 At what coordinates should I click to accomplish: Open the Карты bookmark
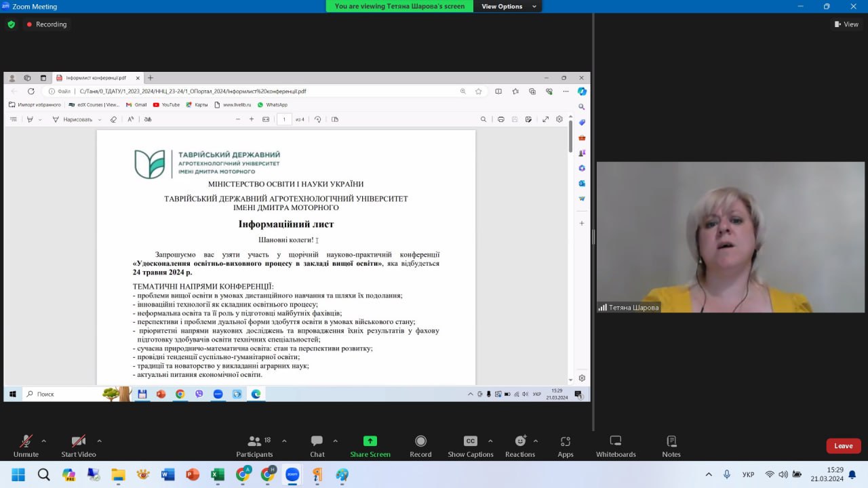(197, 105)
